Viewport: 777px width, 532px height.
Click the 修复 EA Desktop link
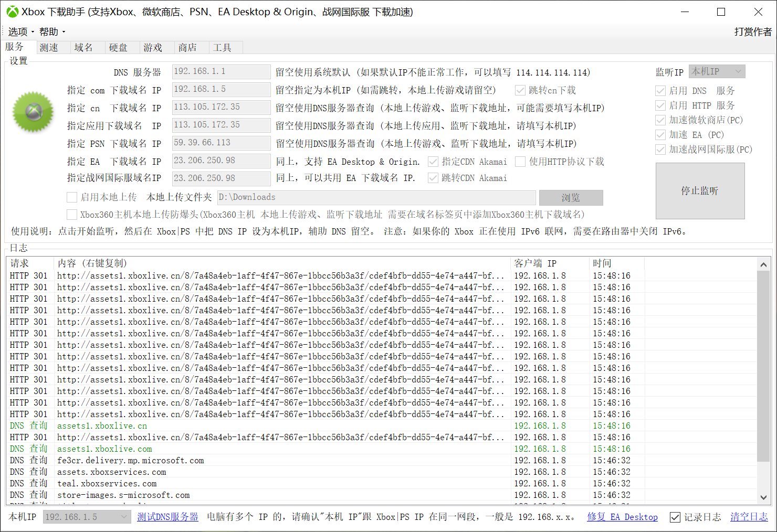(x=622, y=517)
